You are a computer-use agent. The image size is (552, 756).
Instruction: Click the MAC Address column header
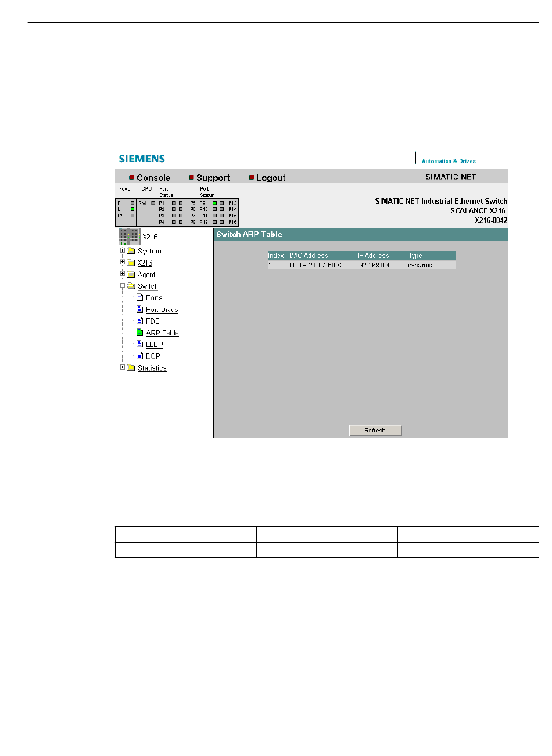309,256
